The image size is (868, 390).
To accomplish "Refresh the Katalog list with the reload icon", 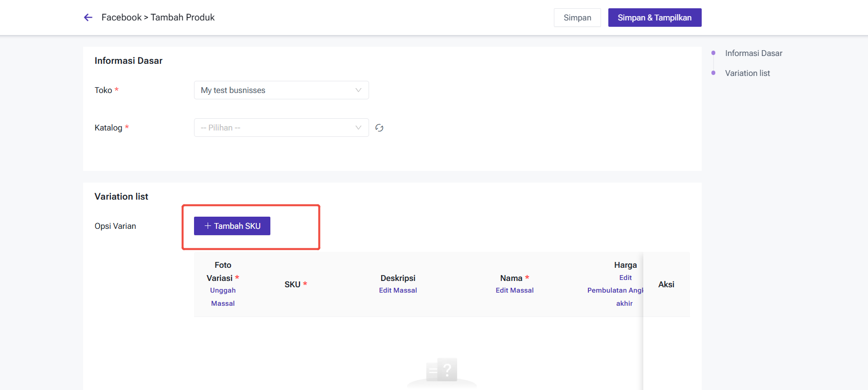I will (x=379, y=128).
